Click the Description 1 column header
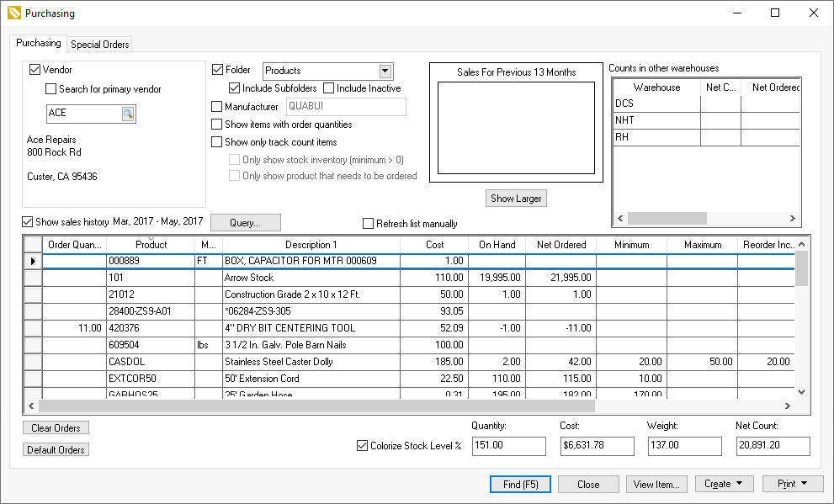This screenshot has height=504, width=834. click(311, 245)
